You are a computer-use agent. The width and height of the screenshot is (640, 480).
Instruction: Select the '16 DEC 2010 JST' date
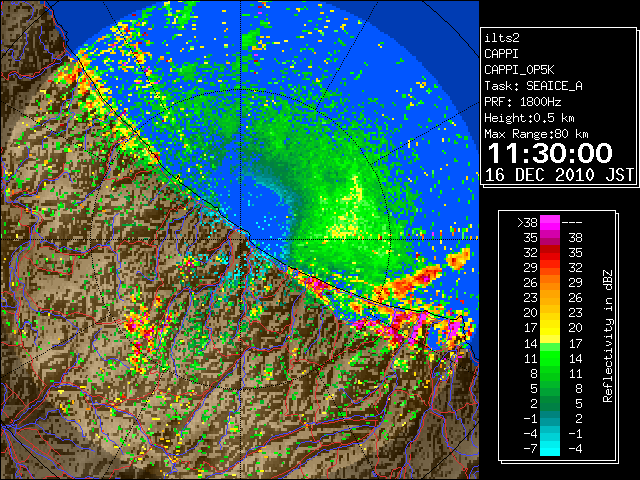(x=559, y=175)
